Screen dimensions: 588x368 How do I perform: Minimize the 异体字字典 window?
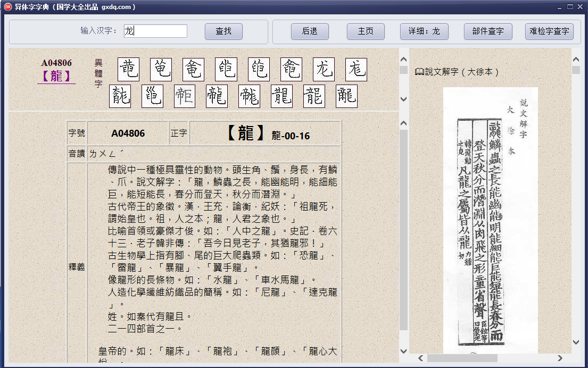click(x=559, y=7)
